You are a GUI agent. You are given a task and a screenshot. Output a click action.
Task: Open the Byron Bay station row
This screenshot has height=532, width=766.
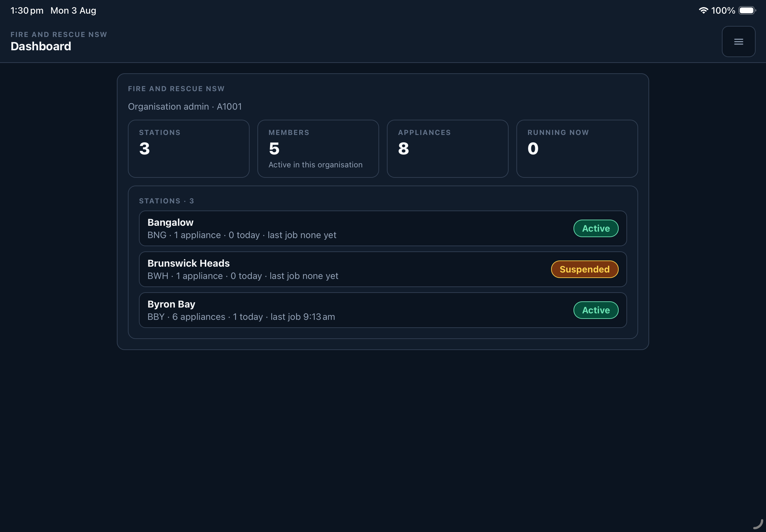tap(382, 310)
